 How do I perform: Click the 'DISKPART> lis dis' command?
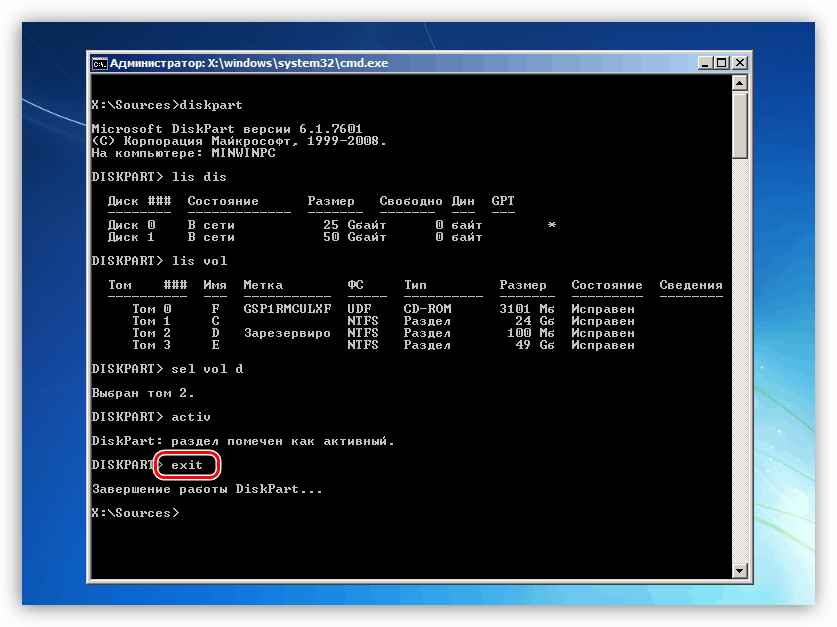tap(159, 177)
